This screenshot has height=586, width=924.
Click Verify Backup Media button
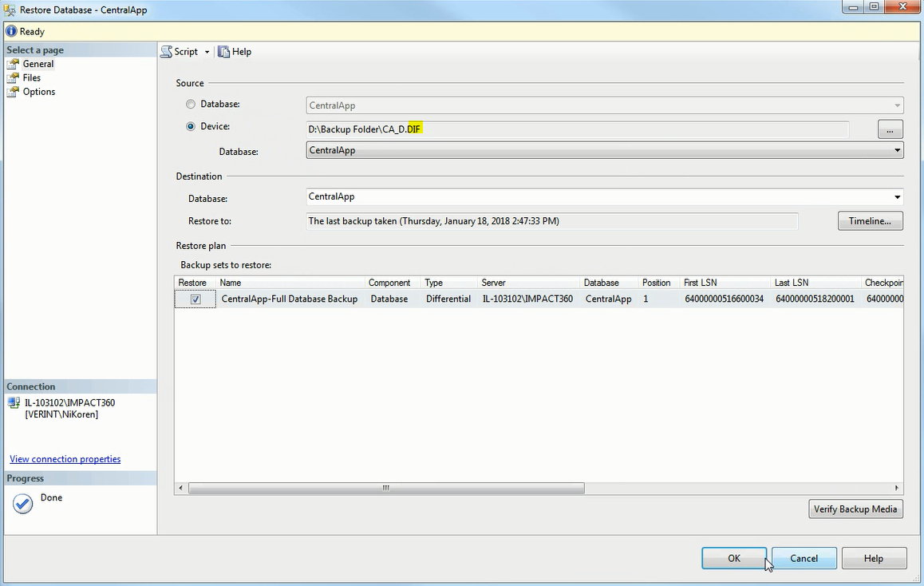855,509
